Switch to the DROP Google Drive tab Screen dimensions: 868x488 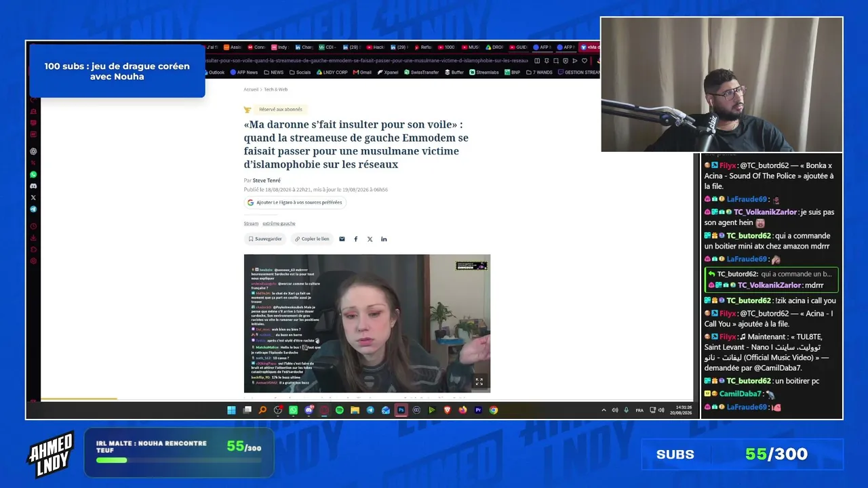[494, 47]
